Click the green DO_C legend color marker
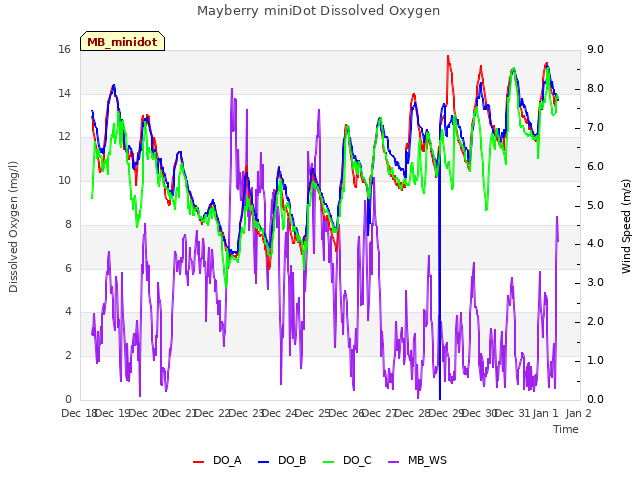Image resolution: width=640 pixels, height=480 pixels. 329,462
